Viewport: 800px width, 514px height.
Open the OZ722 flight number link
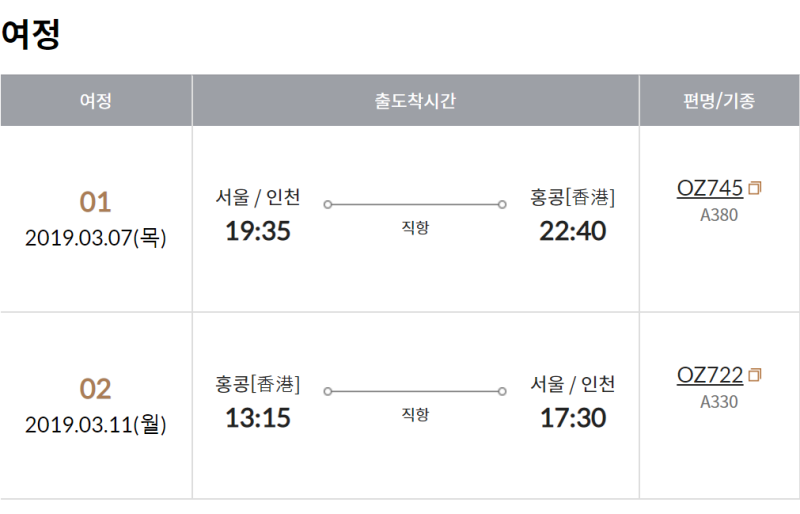(709, 375)
